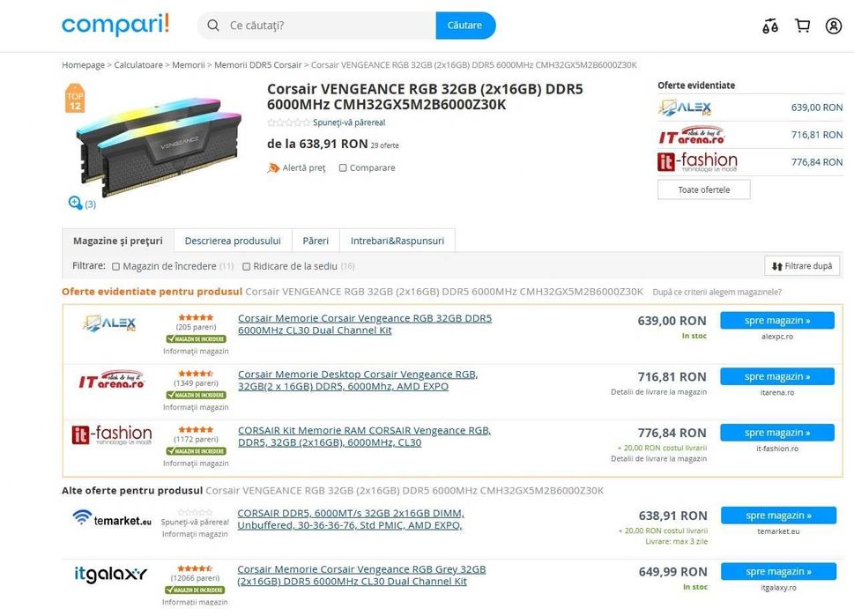Switch to Descrierea produsului tab
This screenshot has height=616, width=854.
tap(233, 241)
